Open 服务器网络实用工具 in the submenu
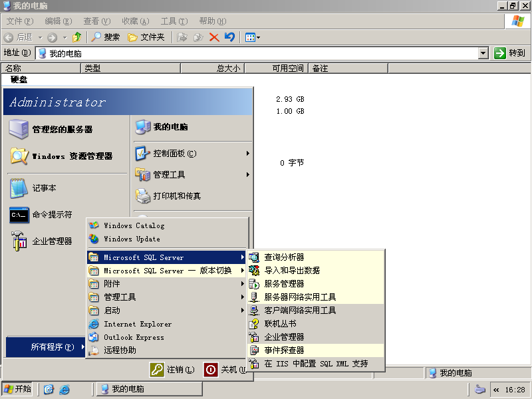Image resolution: width=532 pixels, height=399 pixels. click(x=316, y=297)
